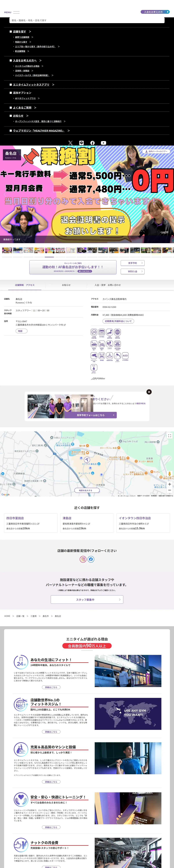Click the 地図 button under address

click(21, 331)
